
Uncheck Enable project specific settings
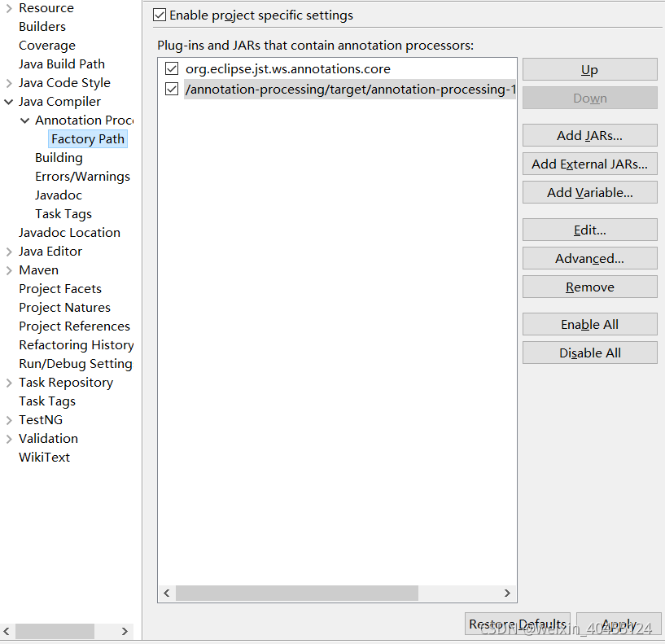[x=160, y=14]
